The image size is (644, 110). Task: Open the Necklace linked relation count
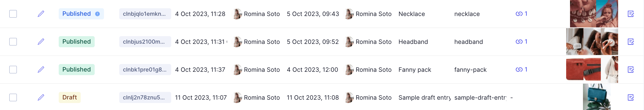coord(521,14)
